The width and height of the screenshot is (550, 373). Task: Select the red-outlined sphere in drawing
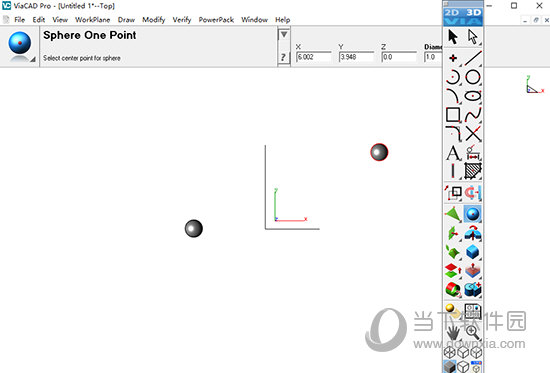pos(379,152)
